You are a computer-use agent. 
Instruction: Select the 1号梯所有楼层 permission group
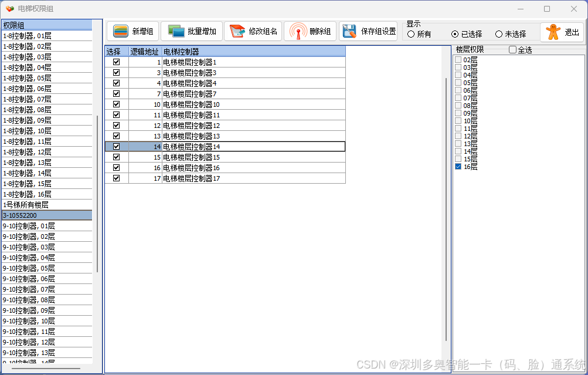click(x=47, y=205)
